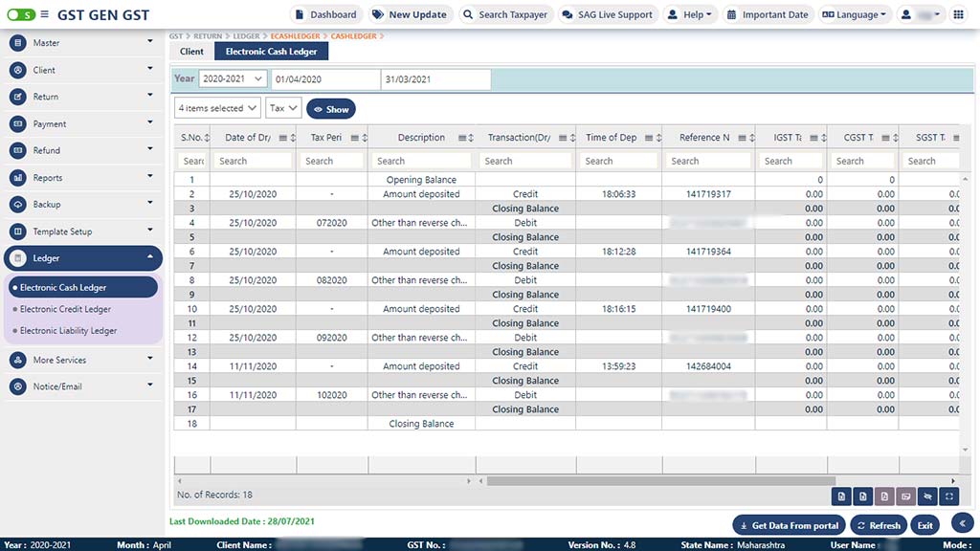The image size is (980, 551).
Task: Expand the Language dropdown
Action: pyautogui.click(x=855, y=14)
